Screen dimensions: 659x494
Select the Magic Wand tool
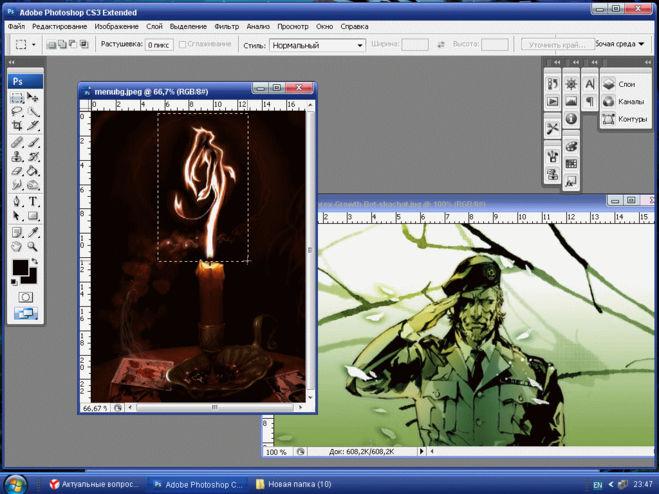33,111
